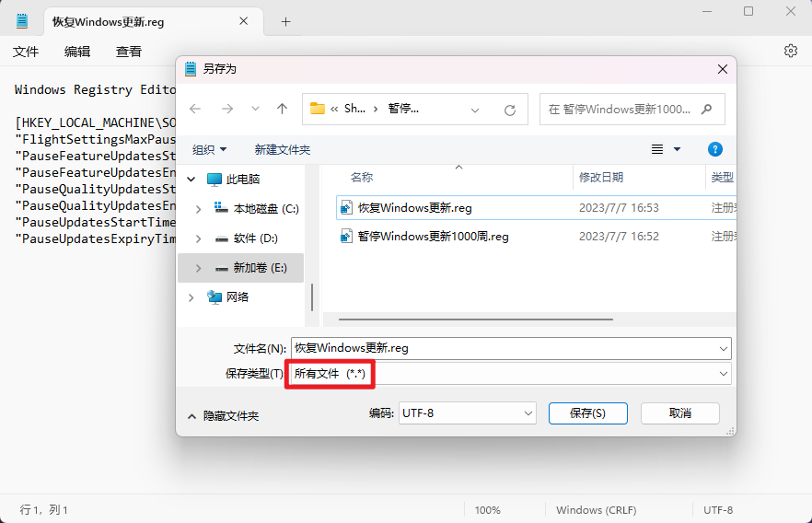Click UTF-8 in Notepad status bar
This screenshot has width=812, height=523.
(x=718, y=510)
